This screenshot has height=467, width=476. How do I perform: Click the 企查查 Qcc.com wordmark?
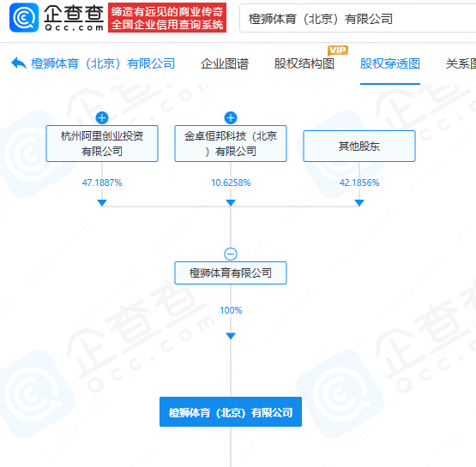(74, 18)
